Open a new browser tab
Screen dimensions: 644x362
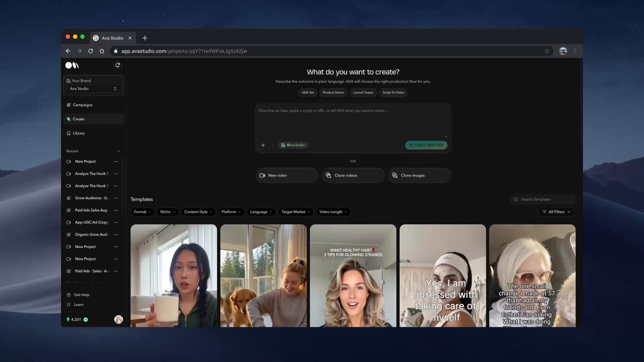145,38
